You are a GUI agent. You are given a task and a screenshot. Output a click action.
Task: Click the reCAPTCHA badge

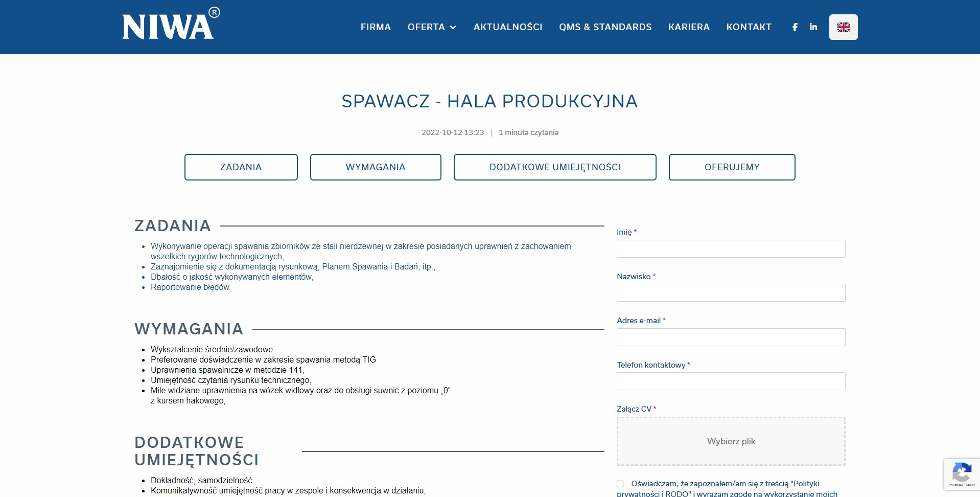[962, 475]
